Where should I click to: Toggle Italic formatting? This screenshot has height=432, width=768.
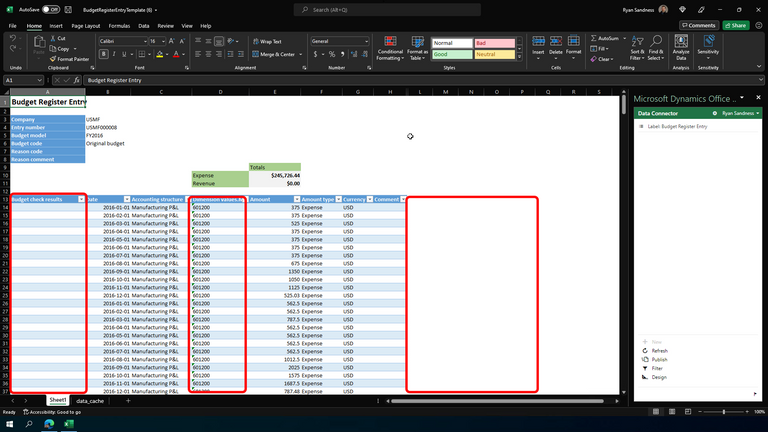coord(114,54)
